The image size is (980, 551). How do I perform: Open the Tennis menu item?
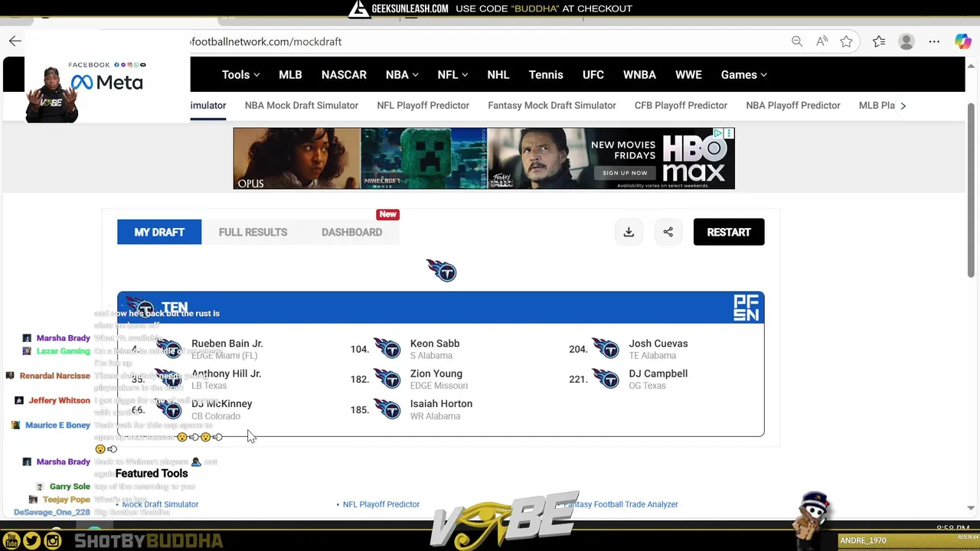pos(546,74)
